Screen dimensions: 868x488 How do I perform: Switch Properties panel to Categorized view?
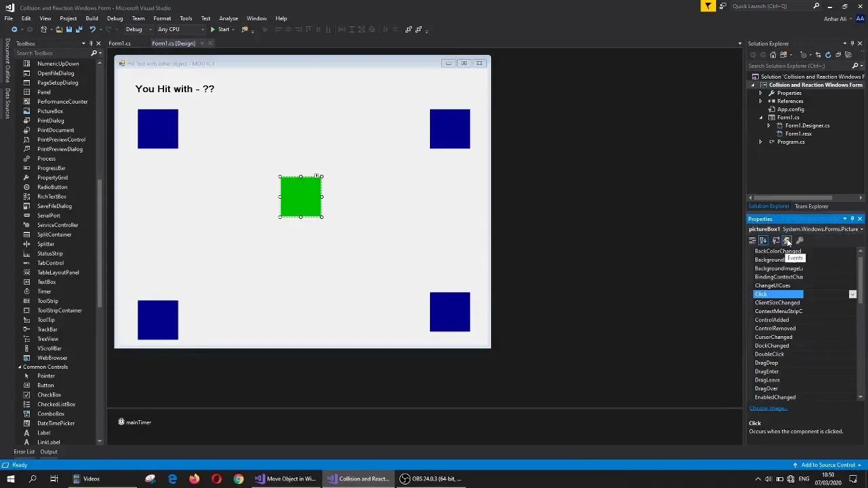pos(753,241)
